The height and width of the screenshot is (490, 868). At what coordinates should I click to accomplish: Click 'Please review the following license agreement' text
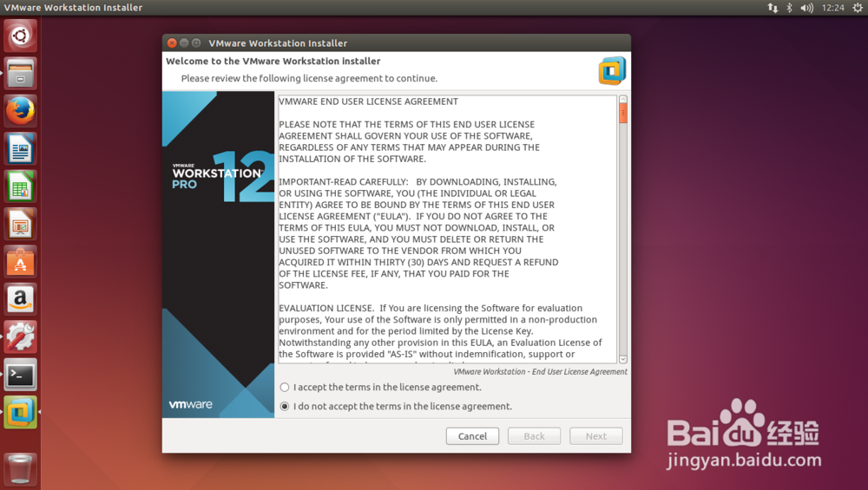coord(309,79)
